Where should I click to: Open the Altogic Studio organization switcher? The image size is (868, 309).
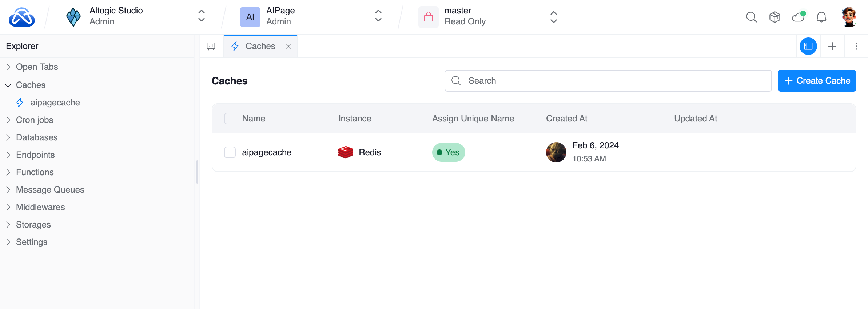(135, 16)
